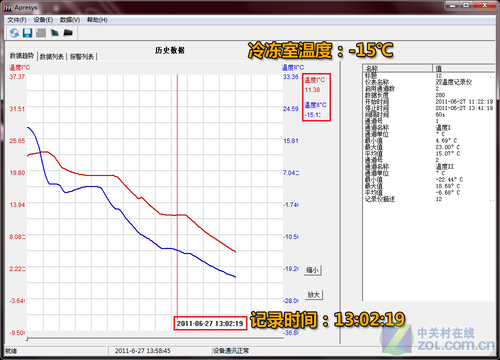Image resolution: width=500 pixels, height=360 pixels.
Task: Open the 帮助(H) menu
Action: point(97,20)
